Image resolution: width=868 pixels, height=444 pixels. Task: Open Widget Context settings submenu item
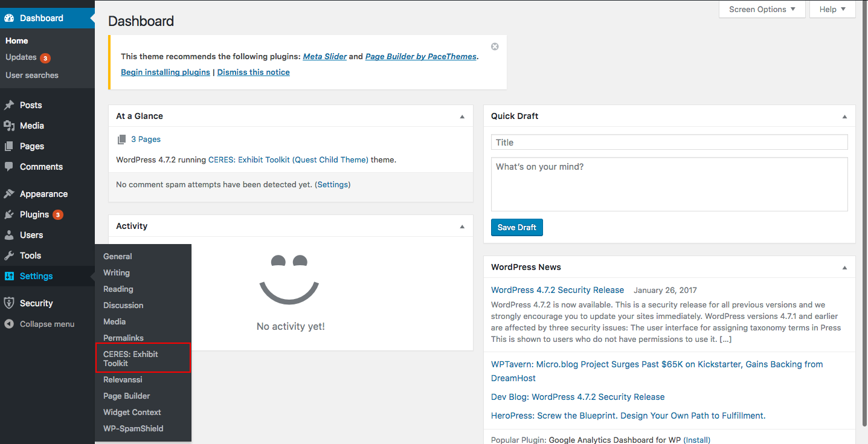point(132,412)
